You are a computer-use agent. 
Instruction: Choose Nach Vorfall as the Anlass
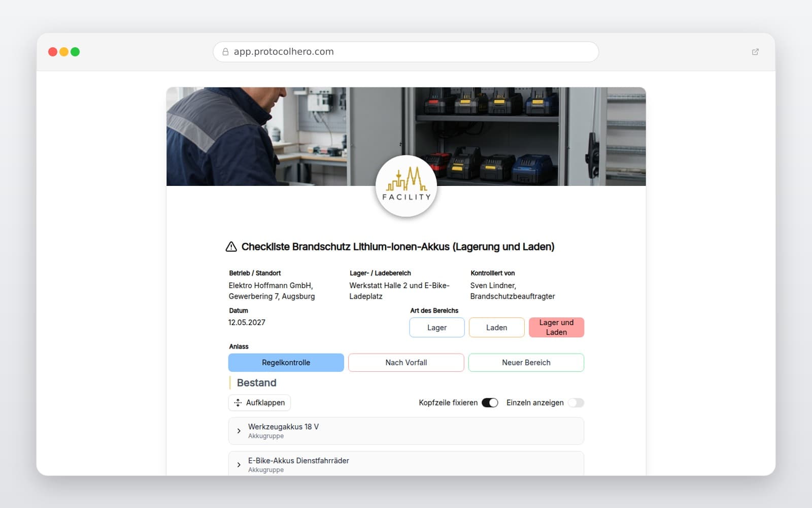(406, 363)
